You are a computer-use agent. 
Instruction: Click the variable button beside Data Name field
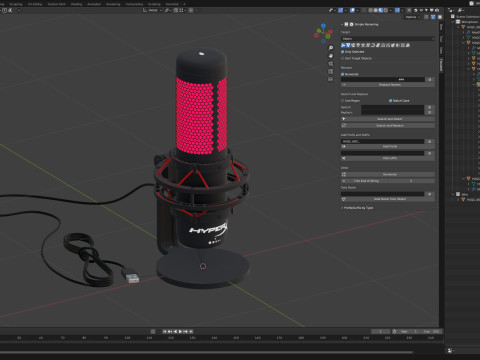[430, 194]
